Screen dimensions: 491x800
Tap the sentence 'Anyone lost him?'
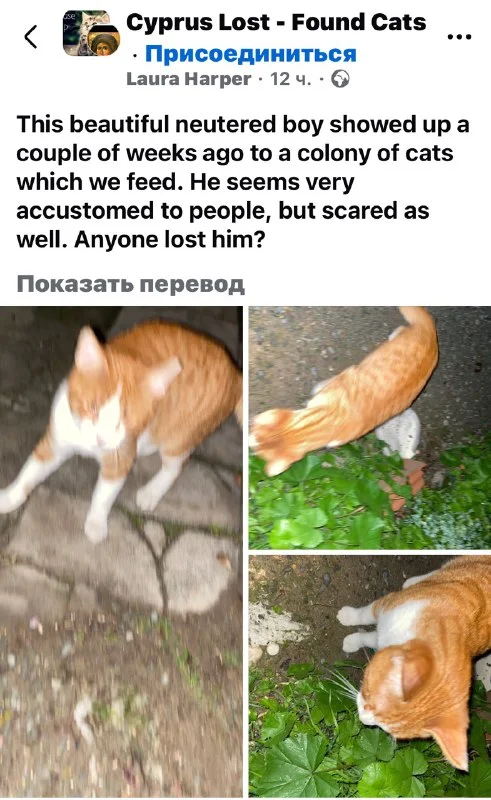[x=170, y=239]
